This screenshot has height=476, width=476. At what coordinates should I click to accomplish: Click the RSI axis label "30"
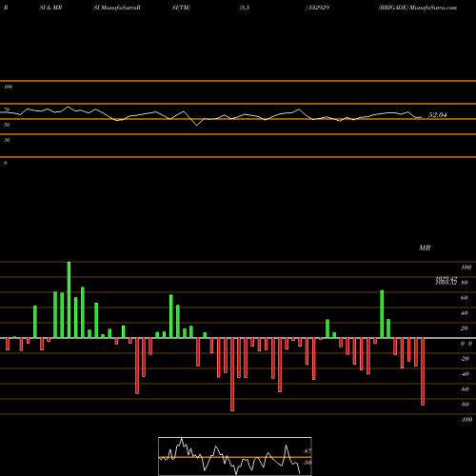click(7, 140)
